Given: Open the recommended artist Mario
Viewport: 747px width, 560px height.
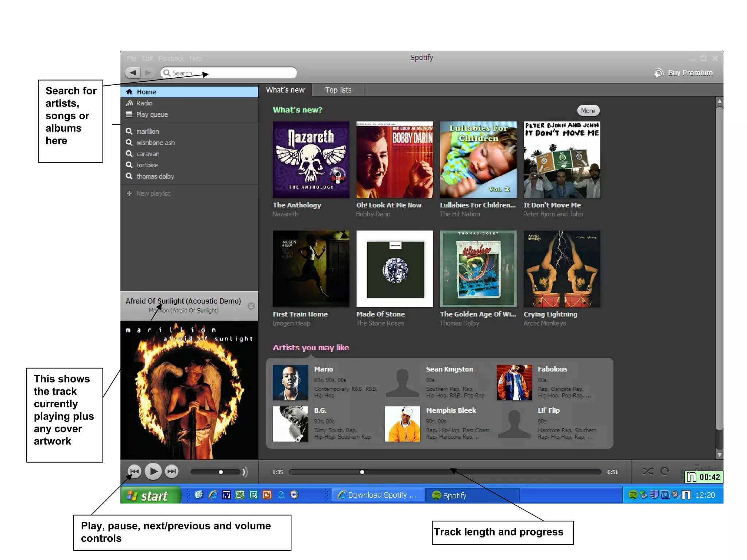Looking at the screenshot, I should click(324, 369).
